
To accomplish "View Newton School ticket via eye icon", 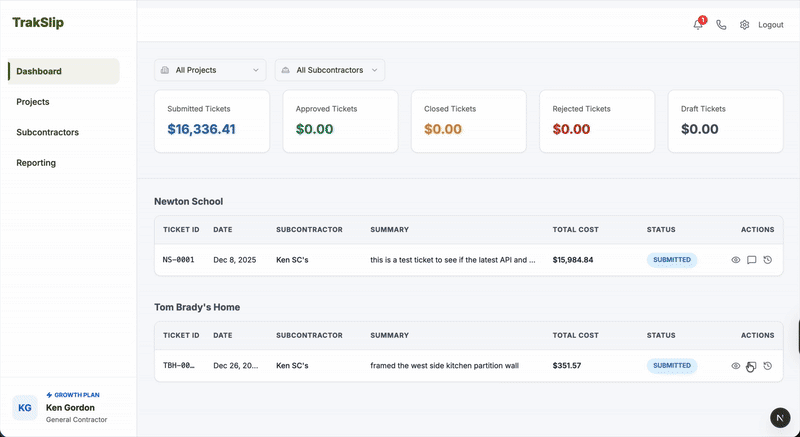I will pos(736,260).
